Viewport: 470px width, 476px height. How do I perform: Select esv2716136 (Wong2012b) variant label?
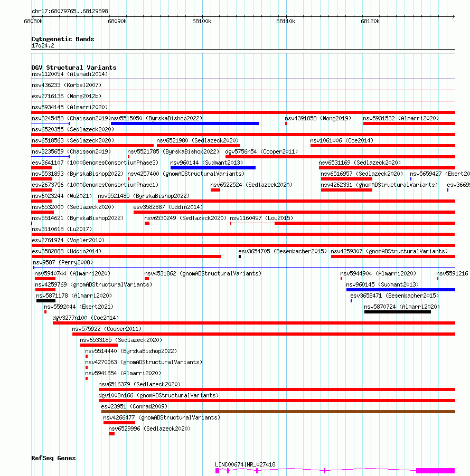[x=67, y=96]
